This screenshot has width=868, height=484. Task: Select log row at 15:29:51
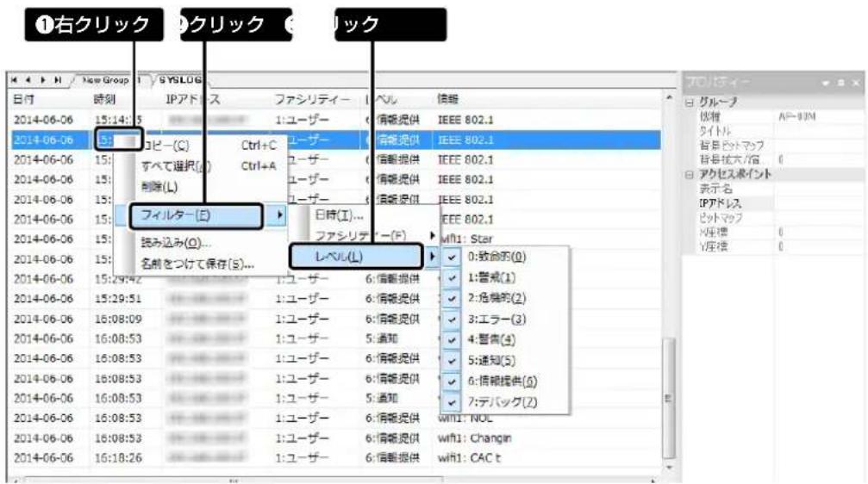click(x=335, y=299)
